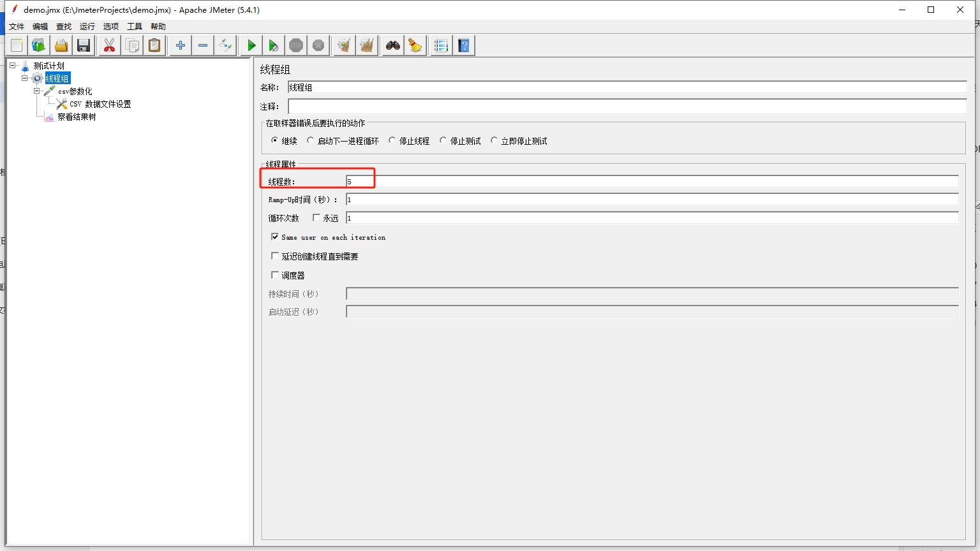Uncheck Same user on each iteration
Image resolution: width=980 pixels, height=551 pixels.
click(275, 237)
